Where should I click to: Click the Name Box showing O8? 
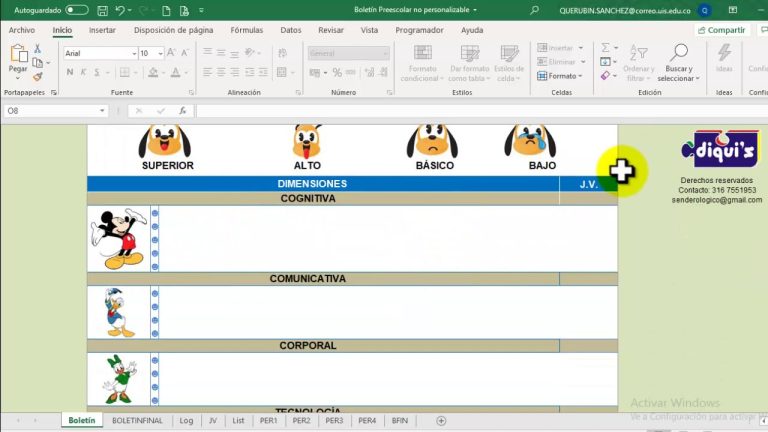(51, 111)
